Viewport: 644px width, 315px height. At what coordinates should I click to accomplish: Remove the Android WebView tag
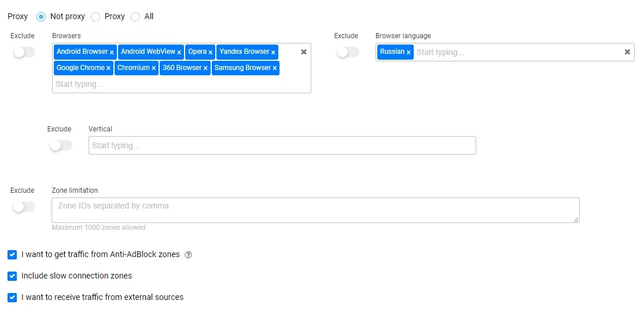[179, 52]
